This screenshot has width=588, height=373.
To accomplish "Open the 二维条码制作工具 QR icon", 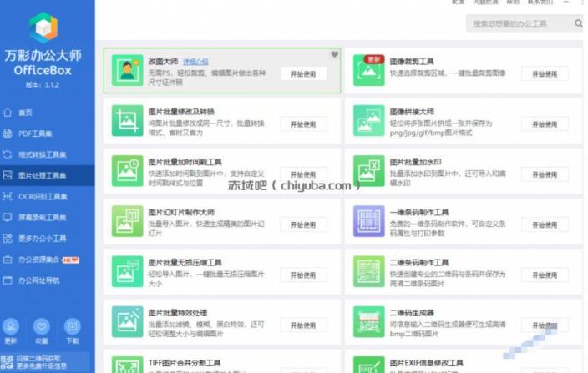I will (x=368, y=271).
